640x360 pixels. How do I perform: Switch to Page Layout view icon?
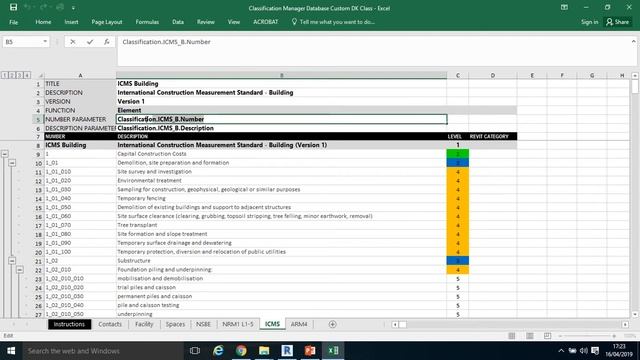529,336
